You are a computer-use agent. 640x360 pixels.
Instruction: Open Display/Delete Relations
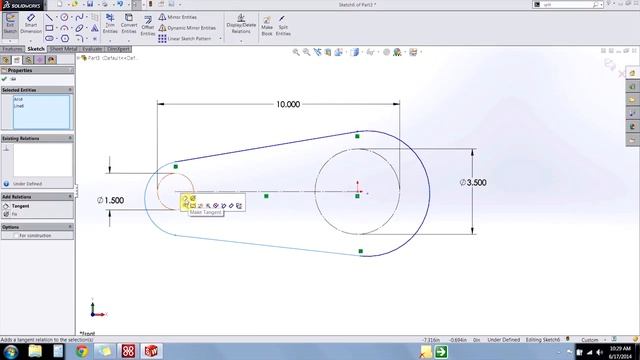click(x=241, y=24)
